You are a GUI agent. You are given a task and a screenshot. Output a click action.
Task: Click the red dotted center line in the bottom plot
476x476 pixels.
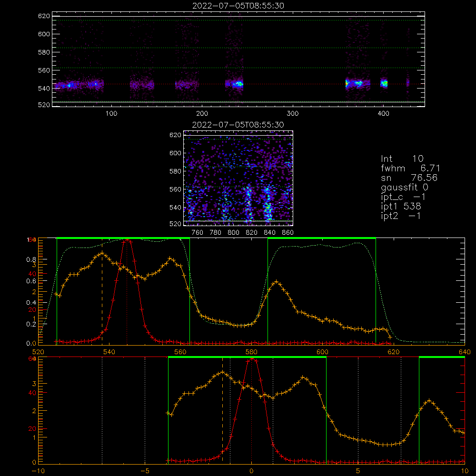(251, 410)
